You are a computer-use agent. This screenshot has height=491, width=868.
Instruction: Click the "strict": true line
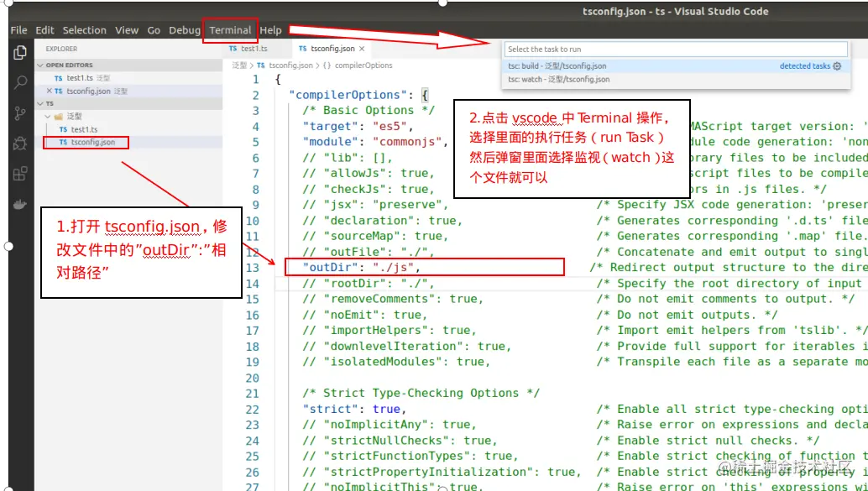tap(354, 409)
